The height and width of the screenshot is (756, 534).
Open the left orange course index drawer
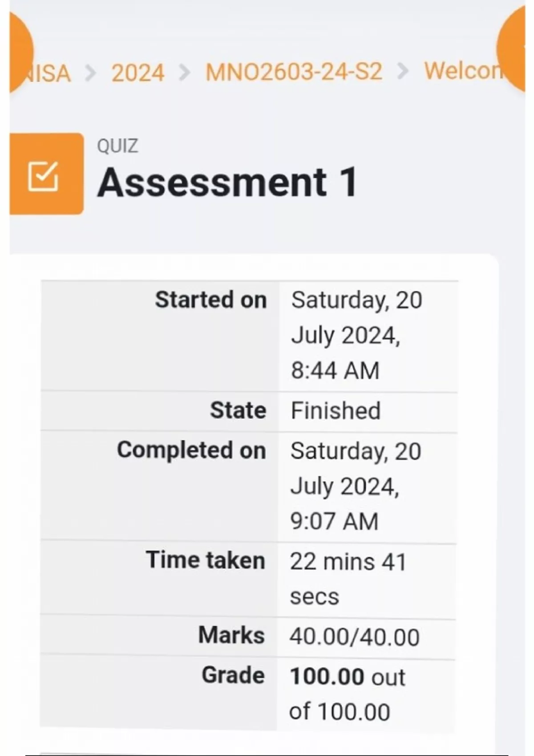[x=20, y=51]
